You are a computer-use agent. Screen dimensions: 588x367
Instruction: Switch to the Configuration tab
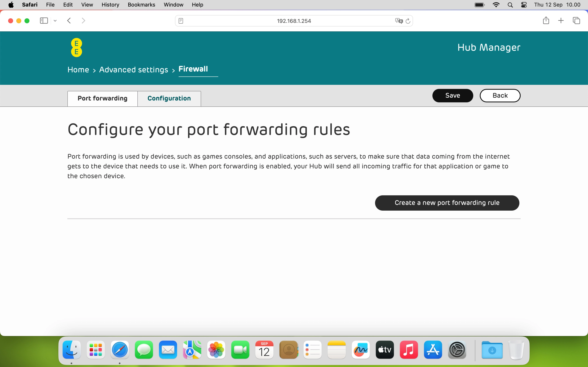point(169,98)
